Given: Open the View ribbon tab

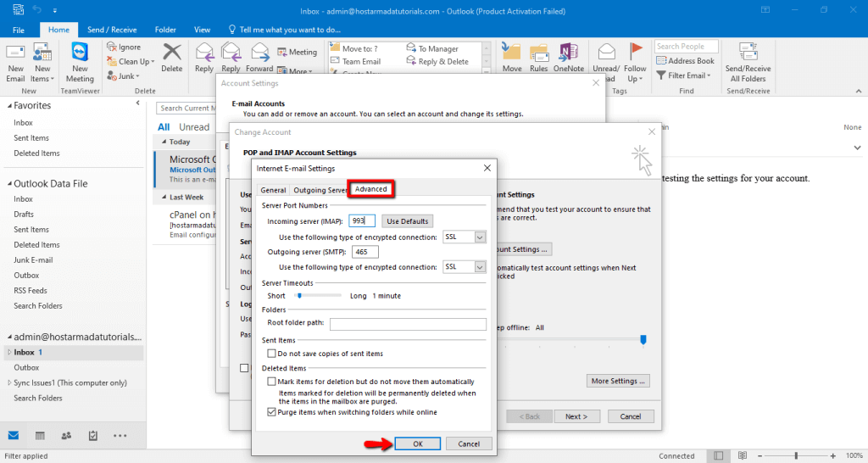Looking at the screenshot, I should (202, 30).
